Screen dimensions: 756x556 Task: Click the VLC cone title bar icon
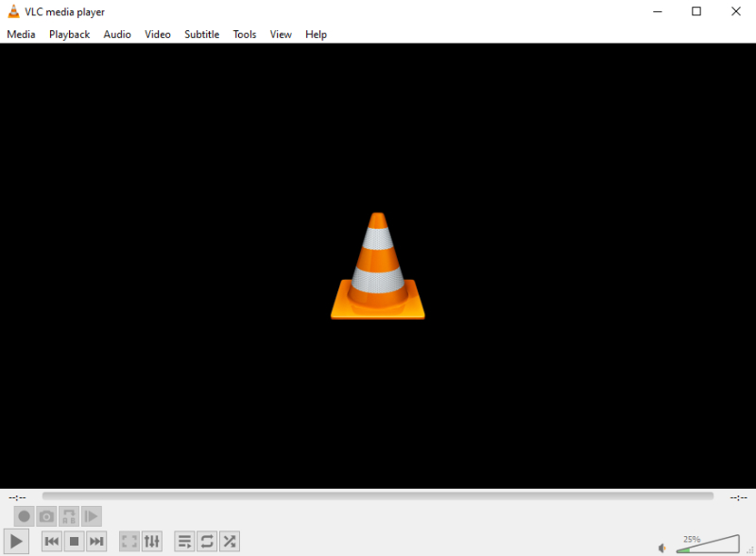13,11
